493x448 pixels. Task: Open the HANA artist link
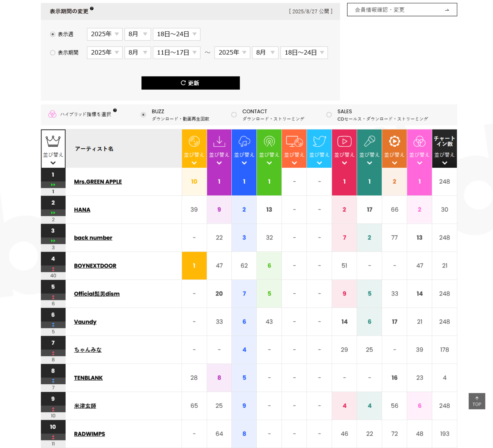click(82, 210)
